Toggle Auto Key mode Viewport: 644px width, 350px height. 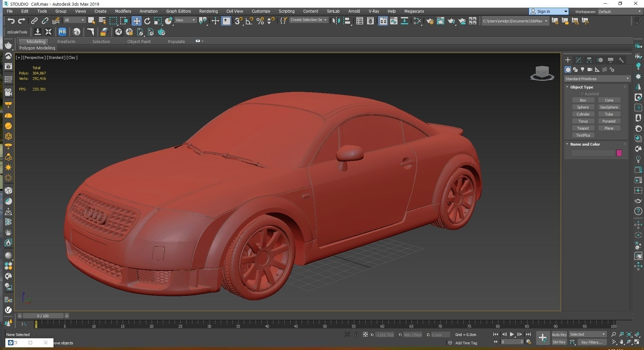tap(559, 334)
